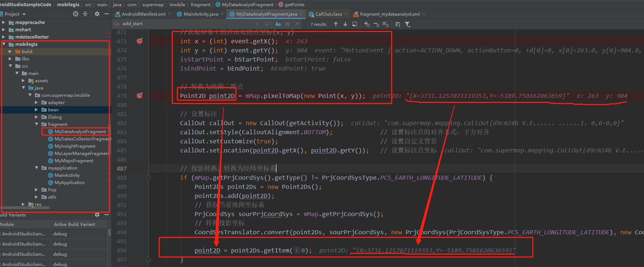Click the search magnifier icon in find bar

tap(116, 24)
